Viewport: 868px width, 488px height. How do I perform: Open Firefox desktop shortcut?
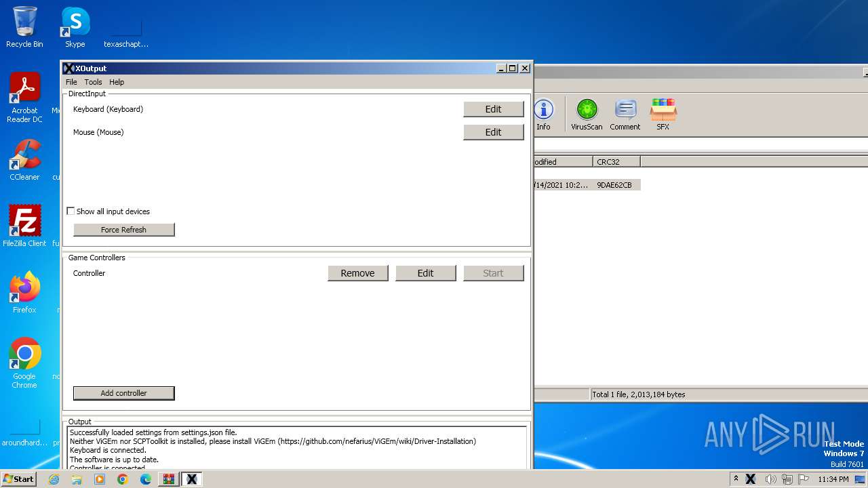click(x=24, y=292)
